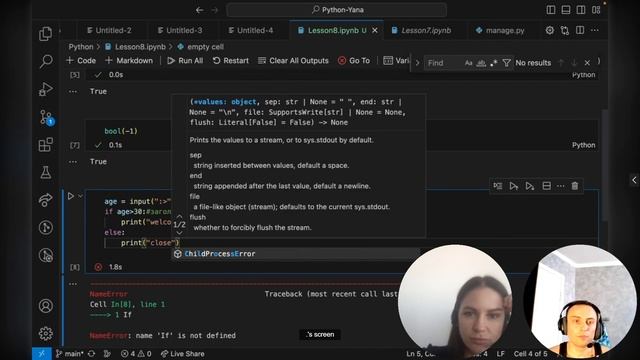Switch to manage.py tab
The image size is (640, 360).
click(500, 30)
